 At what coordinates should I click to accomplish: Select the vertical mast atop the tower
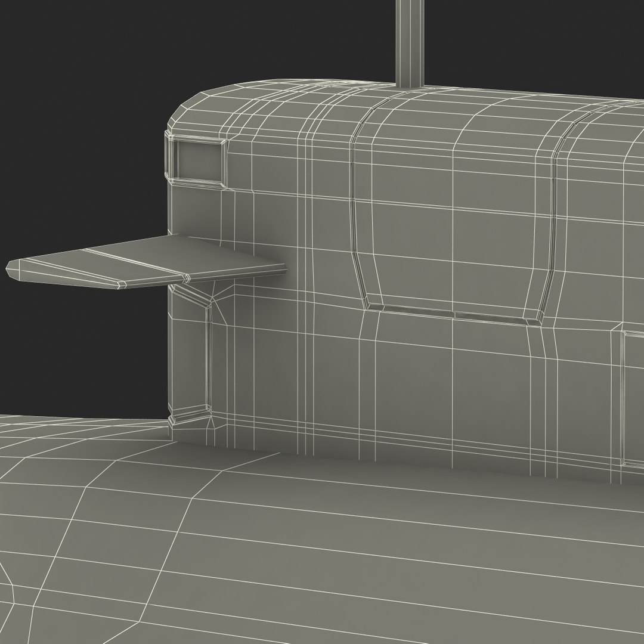coord(410,44)
